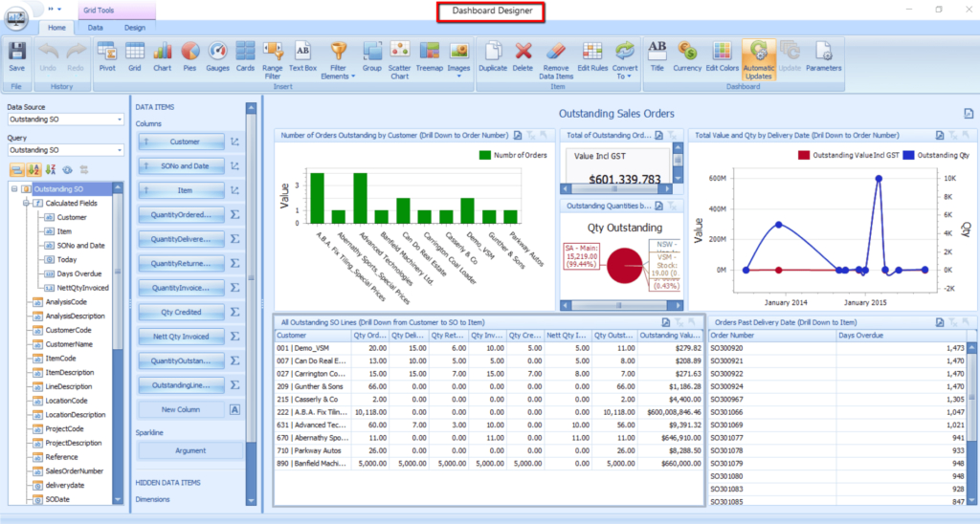Insert a Gauges item
Screen dimensions: 980x524
[x=217, y=55]
